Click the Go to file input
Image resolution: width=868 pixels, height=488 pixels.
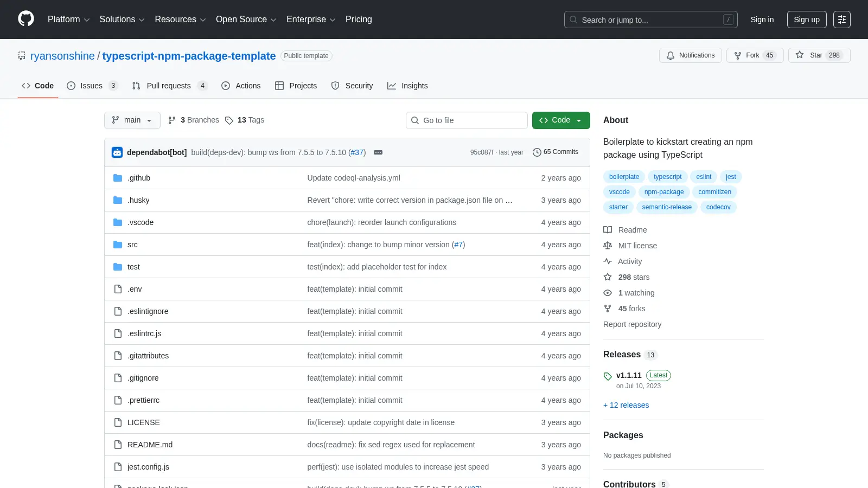(x=467, y=120)
